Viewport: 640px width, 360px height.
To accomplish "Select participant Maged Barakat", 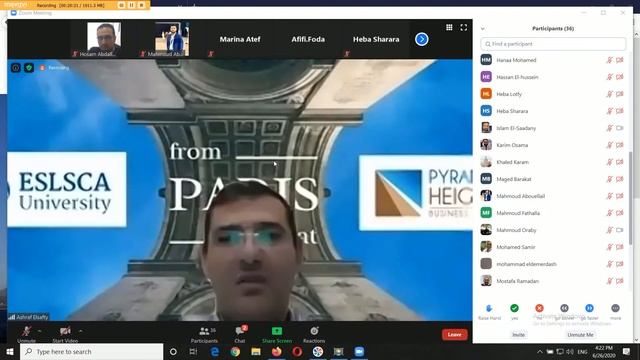I will point(552,179).
